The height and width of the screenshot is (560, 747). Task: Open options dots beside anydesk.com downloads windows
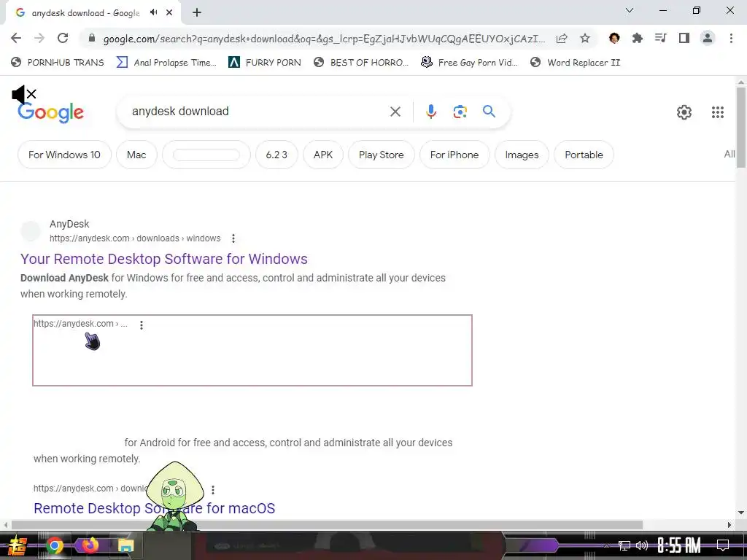coord(233,238)
